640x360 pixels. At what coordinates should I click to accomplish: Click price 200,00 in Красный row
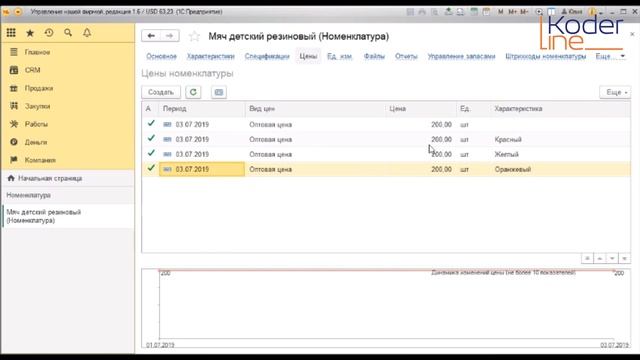[441, 140]
